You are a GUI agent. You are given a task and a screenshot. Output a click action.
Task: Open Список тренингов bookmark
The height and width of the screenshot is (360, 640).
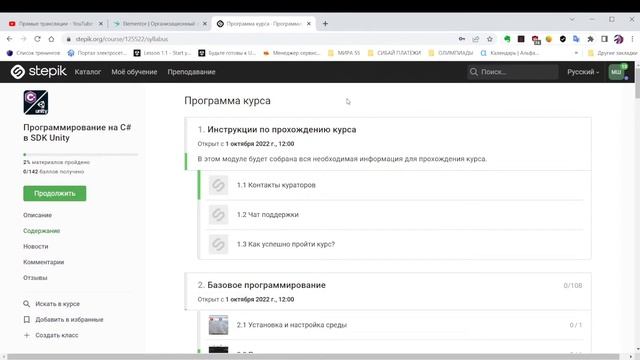point(33,53)
